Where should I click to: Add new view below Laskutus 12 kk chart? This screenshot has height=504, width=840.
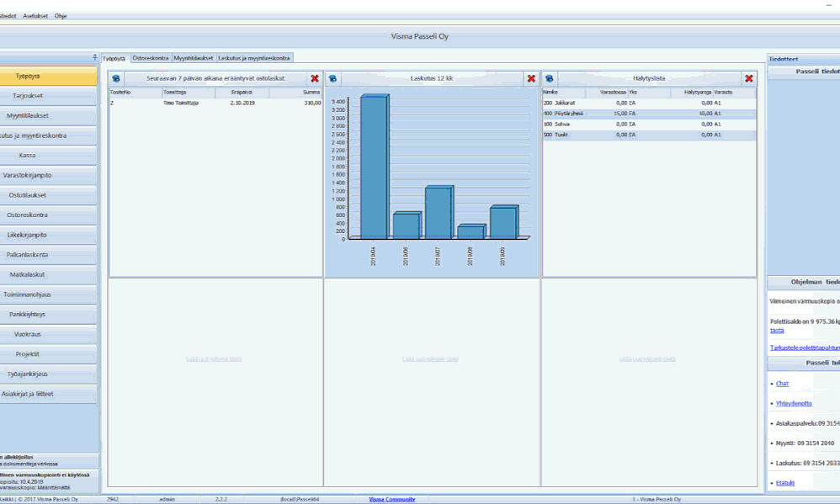430,358
